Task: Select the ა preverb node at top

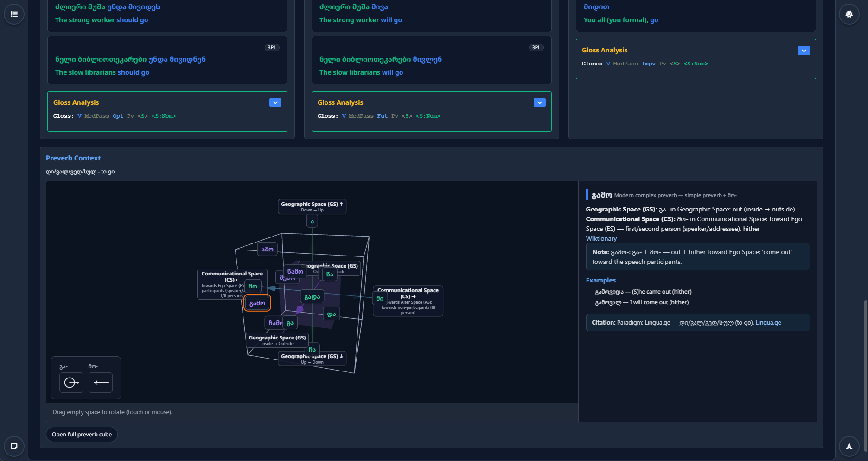Action: 312,221
